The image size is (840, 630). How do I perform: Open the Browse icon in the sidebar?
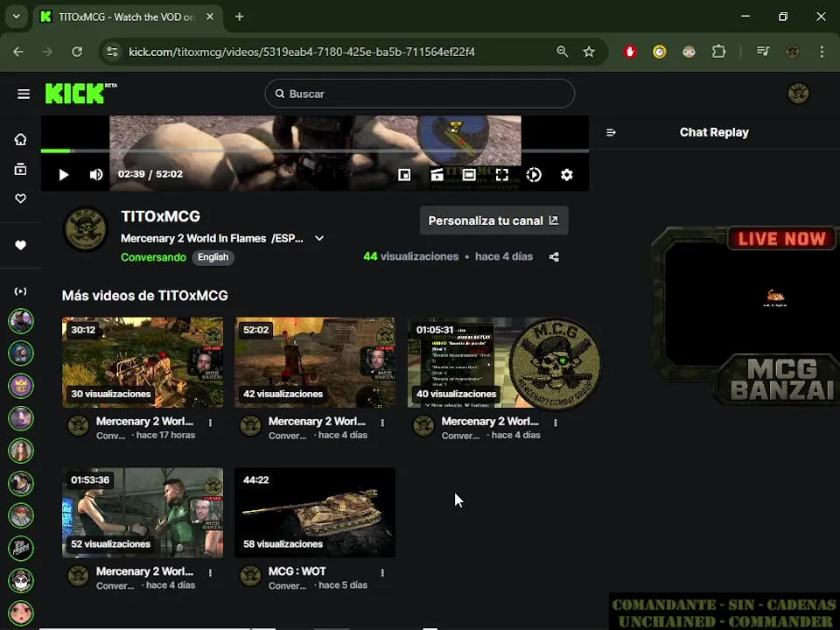click(x=20, y=169)
